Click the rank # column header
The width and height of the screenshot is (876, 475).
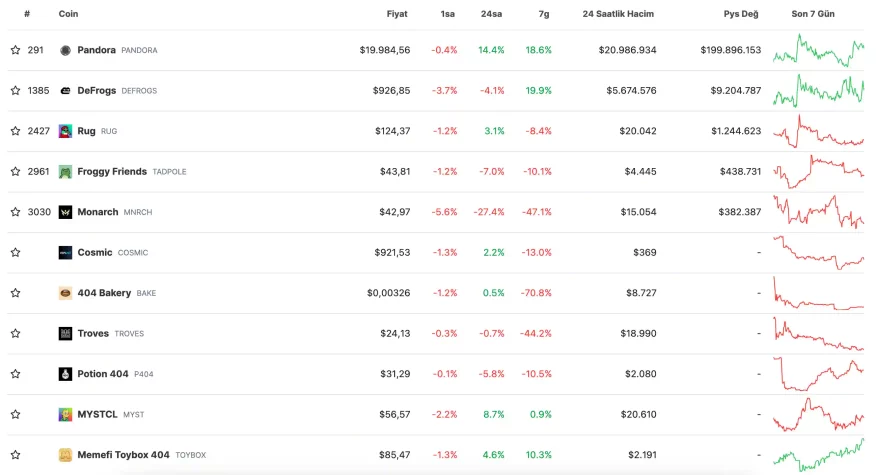26,14
